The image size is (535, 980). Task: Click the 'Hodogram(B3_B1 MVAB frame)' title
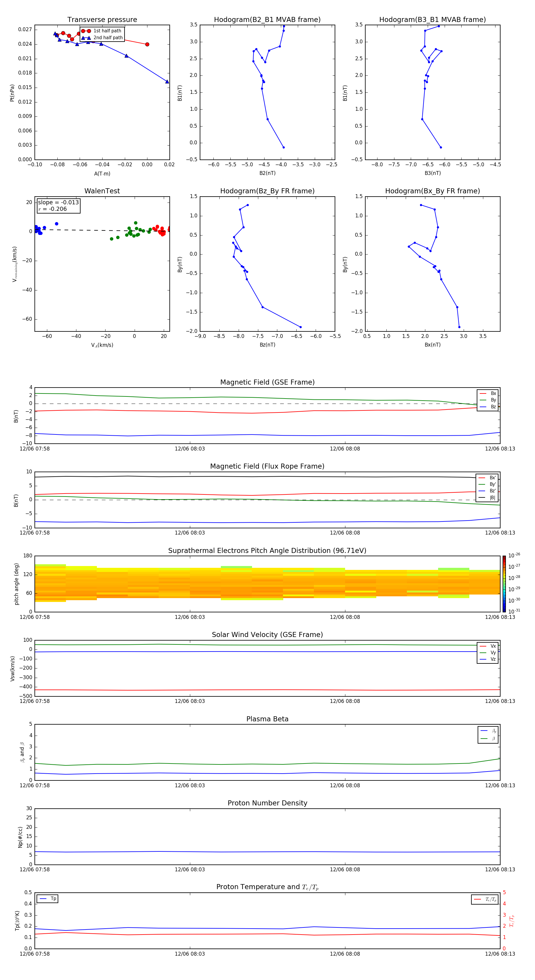pos(432,19)
